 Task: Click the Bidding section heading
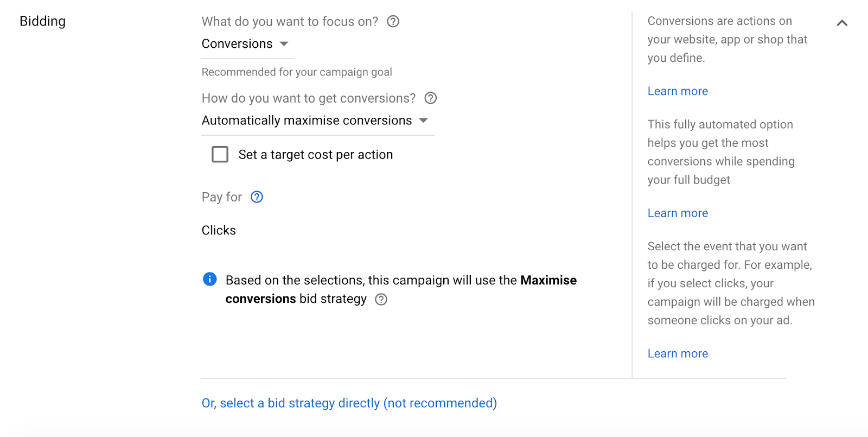(x=42, y=21)
